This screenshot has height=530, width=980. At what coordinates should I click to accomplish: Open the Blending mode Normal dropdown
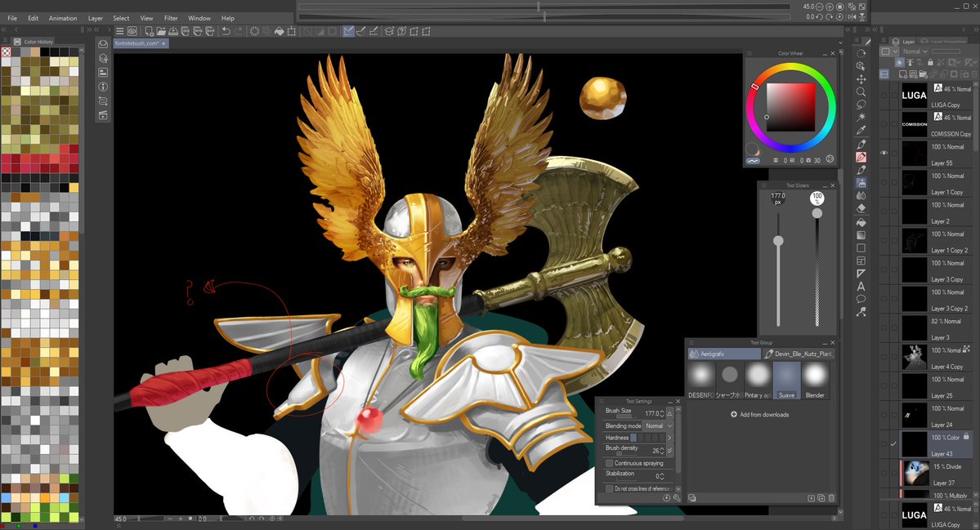pos(659,425)
